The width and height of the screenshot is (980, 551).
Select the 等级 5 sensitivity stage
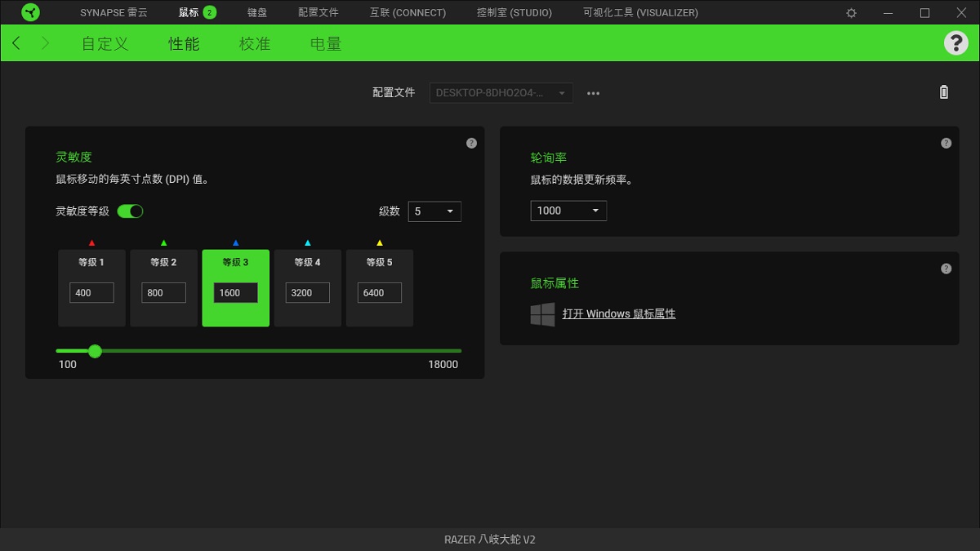coord(379,288)
